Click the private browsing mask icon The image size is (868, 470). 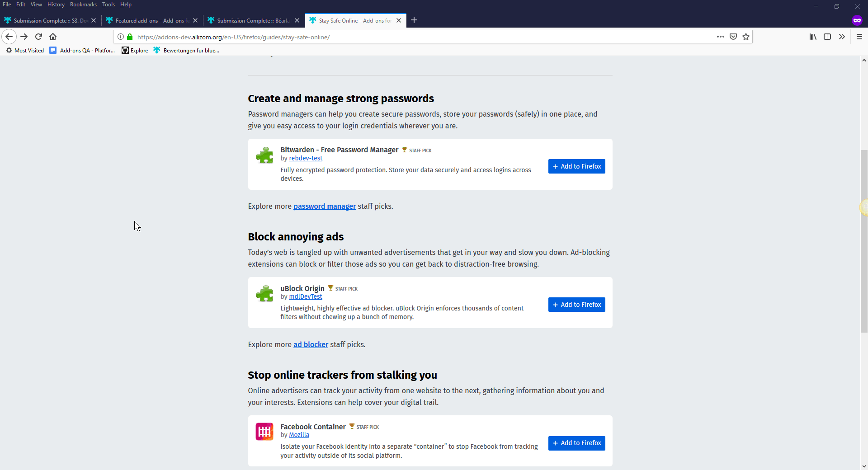tap(857, 20)
